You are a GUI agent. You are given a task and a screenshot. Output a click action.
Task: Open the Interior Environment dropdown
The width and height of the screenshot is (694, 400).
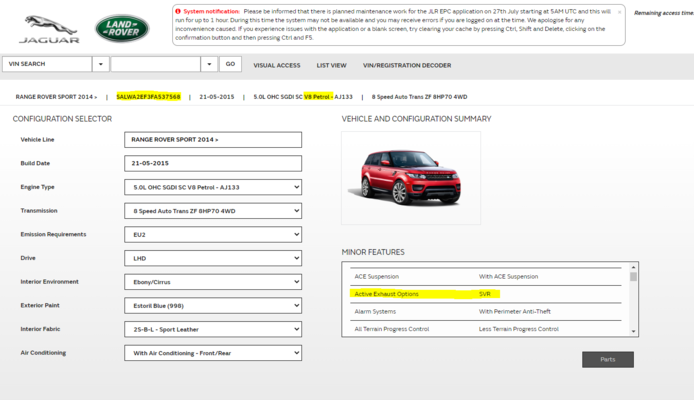tap(213, 282)
